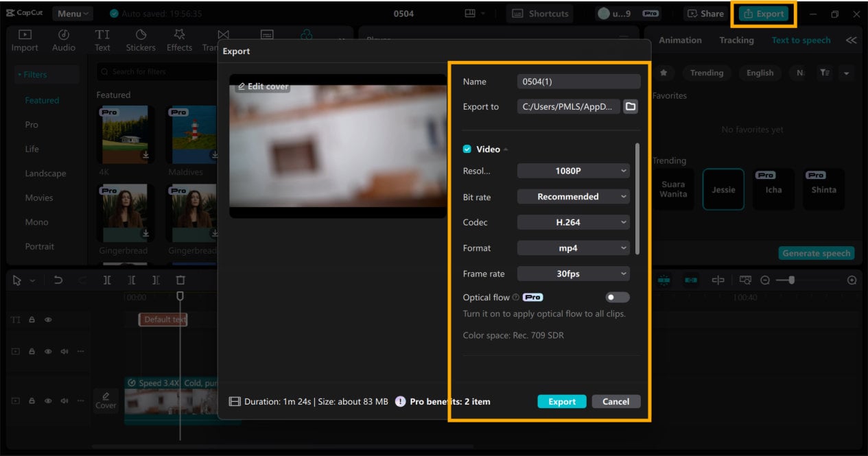The image size is (868, 456).
Task: Expand the selection tool mode dropdown
Action: [32, 280]
